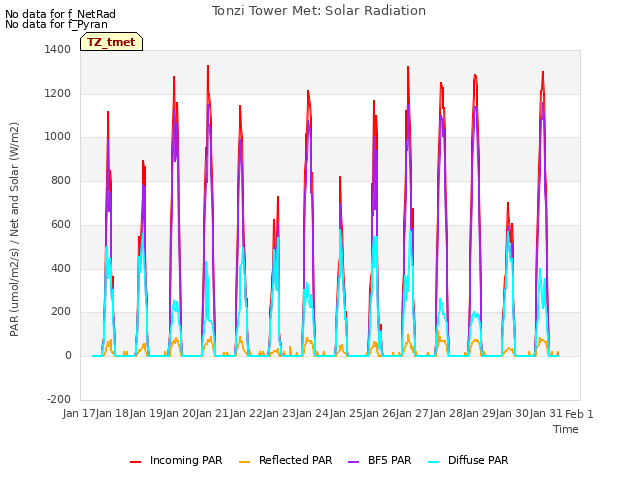Click the Jan 23 x-axis date label
640x480 pixels.
pos(279,413)
